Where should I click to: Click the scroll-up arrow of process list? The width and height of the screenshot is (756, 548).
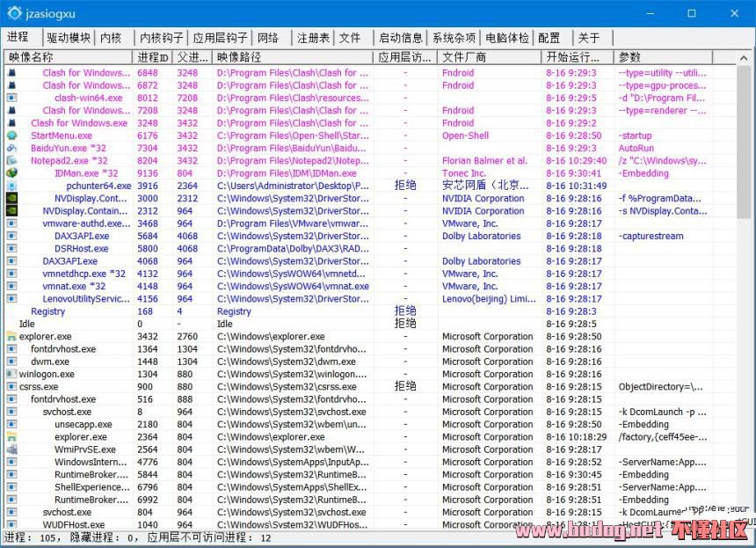point(743,58)
